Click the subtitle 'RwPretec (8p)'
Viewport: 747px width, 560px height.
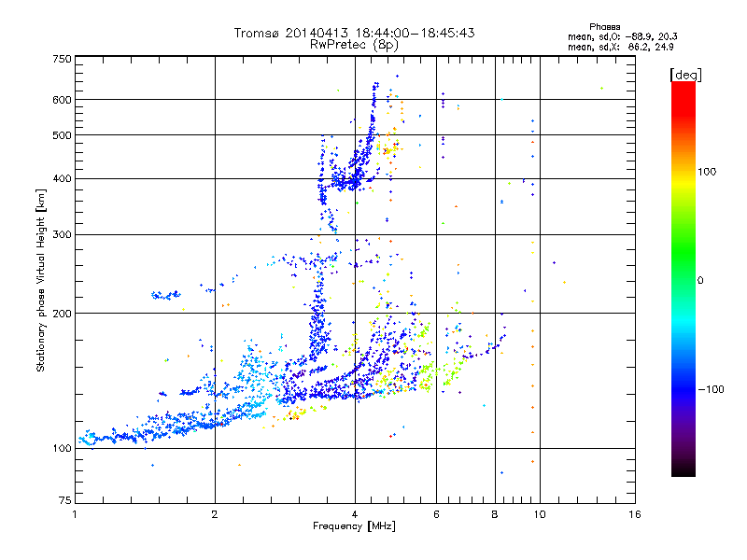point(354,45)
